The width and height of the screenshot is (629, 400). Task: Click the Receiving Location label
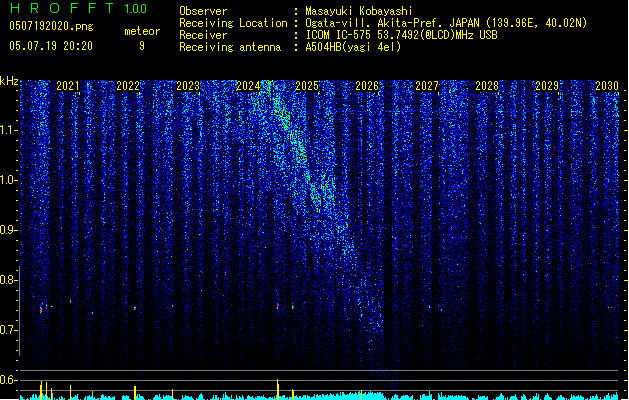point(233,23)
